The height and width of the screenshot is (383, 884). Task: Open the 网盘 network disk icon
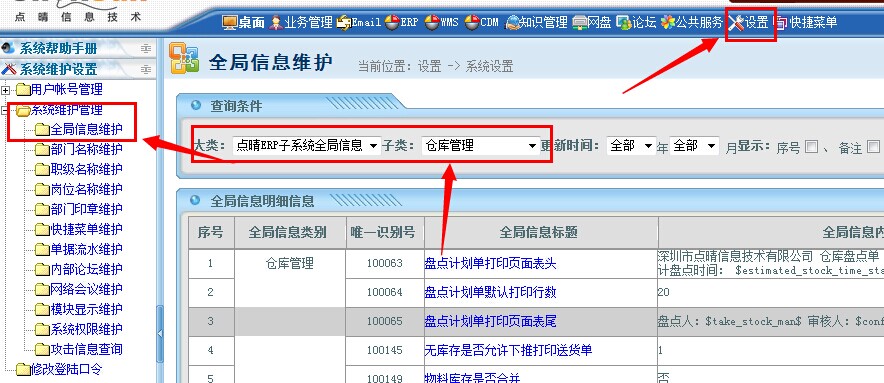[580, 23]
